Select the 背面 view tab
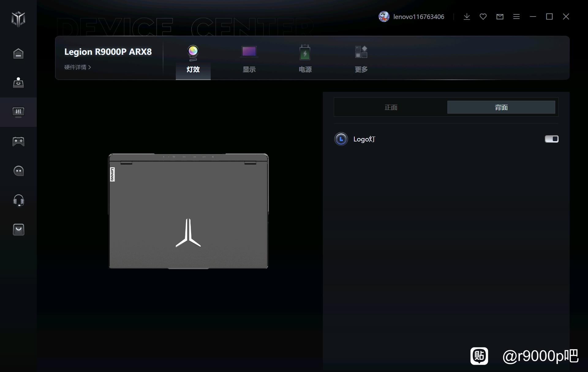The height and width of the screenshot is (372, 588). coord(501,107)
